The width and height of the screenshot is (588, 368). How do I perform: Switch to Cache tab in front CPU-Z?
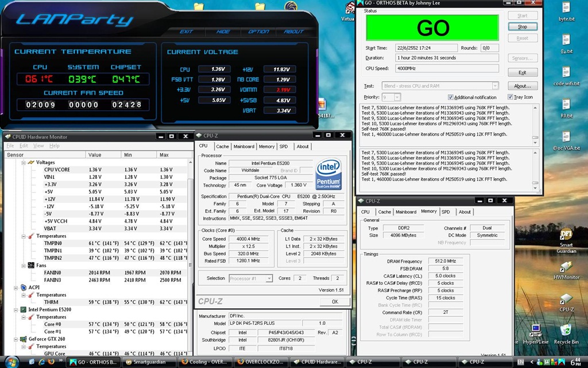coord(222,147)
